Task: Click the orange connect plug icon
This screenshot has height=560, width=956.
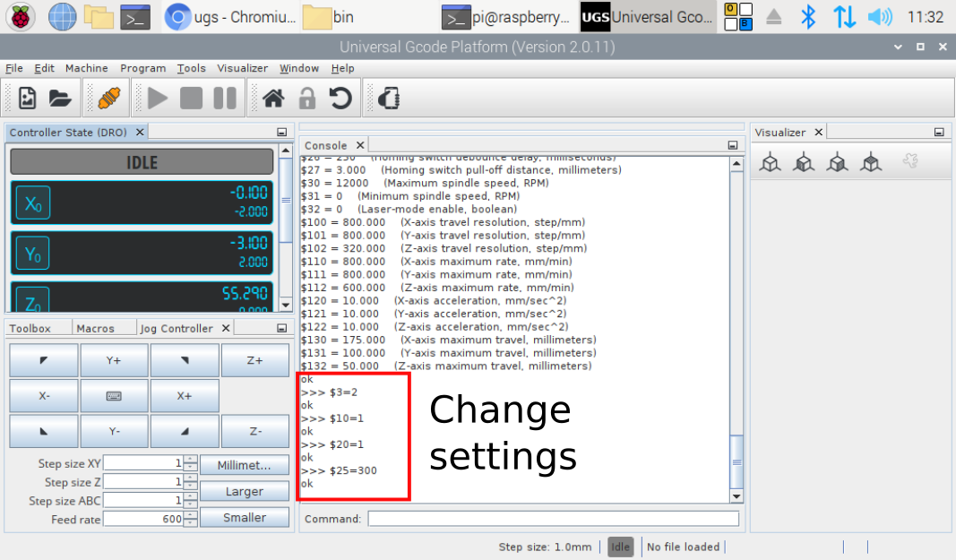Action: pos(108,99)
